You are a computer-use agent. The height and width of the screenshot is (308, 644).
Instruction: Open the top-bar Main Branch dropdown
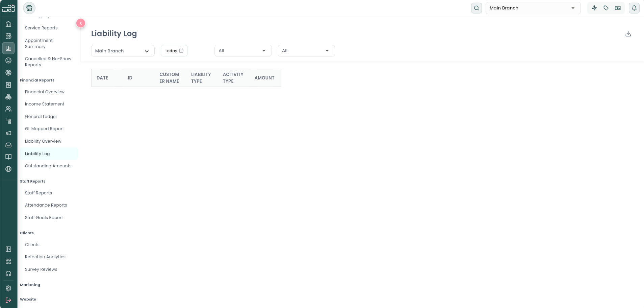click(x=533, y=8)
